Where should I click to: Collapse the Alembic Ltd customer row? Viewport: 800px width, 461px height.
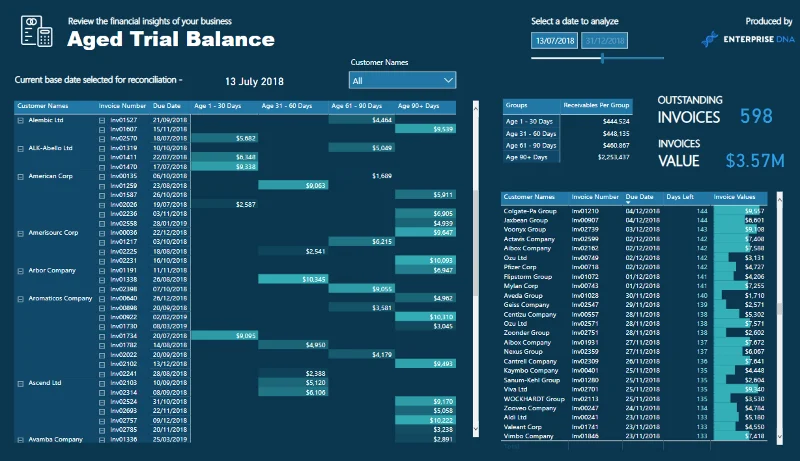tap(20, 120)
